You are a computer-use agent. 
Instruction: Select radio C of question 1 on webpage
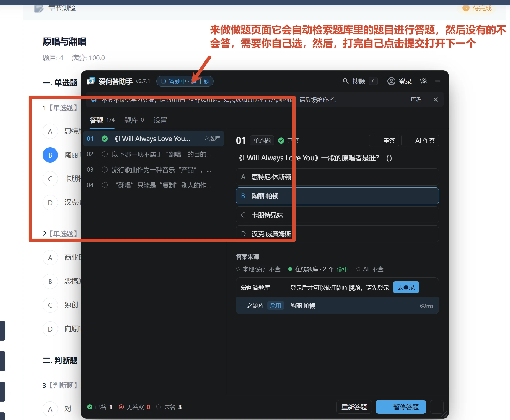pyautogui.click(x=50, y=179)
